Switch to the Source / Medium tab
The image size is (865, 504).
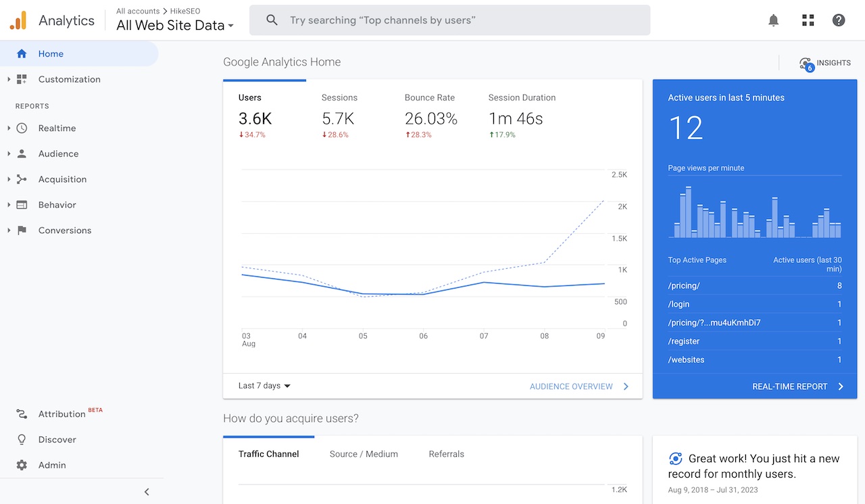tap(364, 454)
